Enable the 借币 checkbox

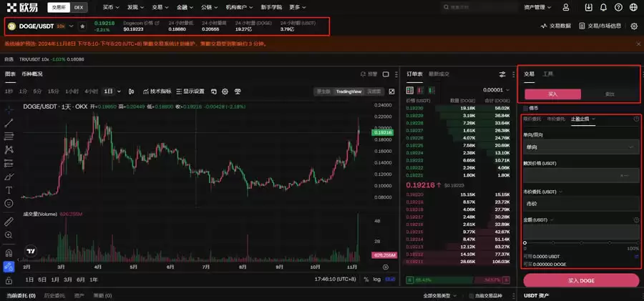click(527, 107)
